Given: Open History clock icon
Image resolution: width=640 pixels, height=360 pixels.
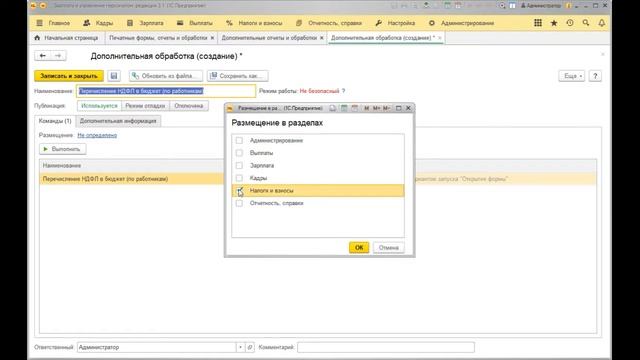Looking at the screenshot, I should [570, 23].
